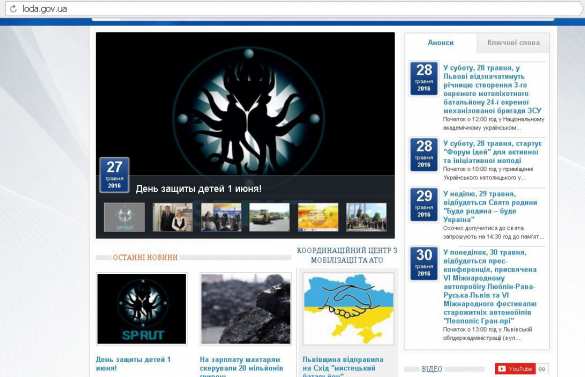Open announcement about 3rd battalion anniversary

tap(492, 89)
